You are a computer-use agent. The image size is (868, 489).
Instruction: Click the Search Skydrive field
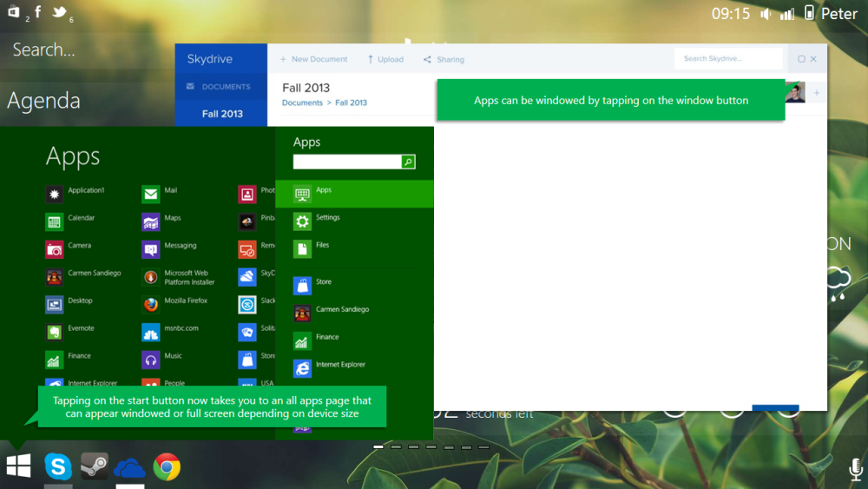click(728, 58)
